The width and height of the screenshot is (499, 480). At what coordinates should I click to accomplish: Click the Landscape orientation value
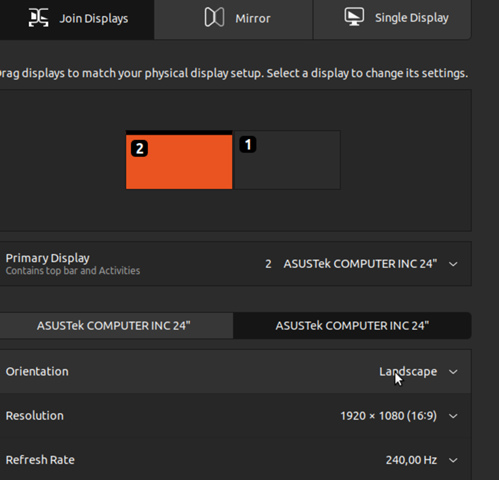click(x=408, y=372)
